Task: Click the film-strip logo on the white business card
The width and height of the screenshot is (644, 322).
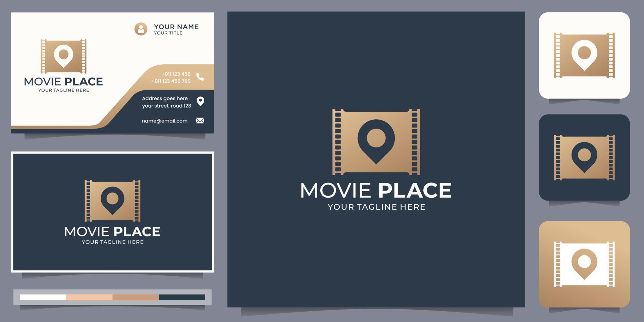Action: coord(63,56)
